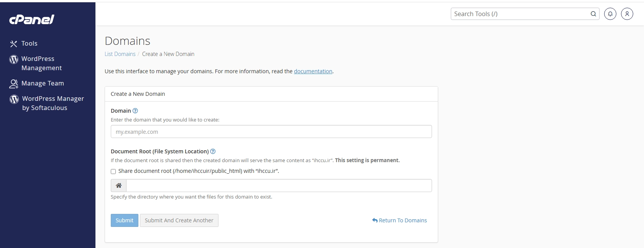
Task: Open the documentation link
Action: coord(313,71)
